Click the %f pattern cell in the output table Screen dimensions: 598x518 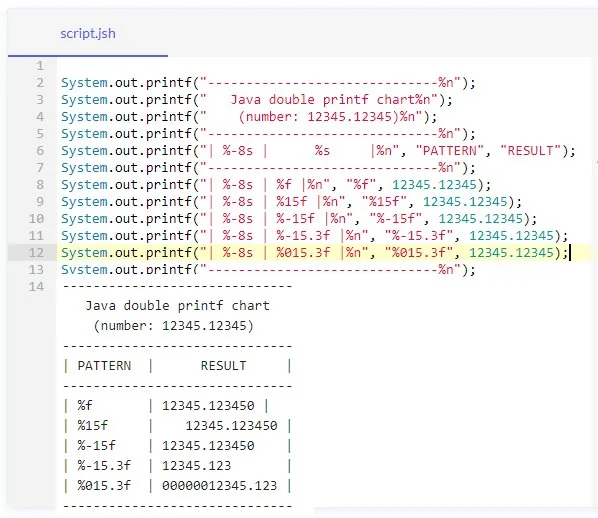85,405
